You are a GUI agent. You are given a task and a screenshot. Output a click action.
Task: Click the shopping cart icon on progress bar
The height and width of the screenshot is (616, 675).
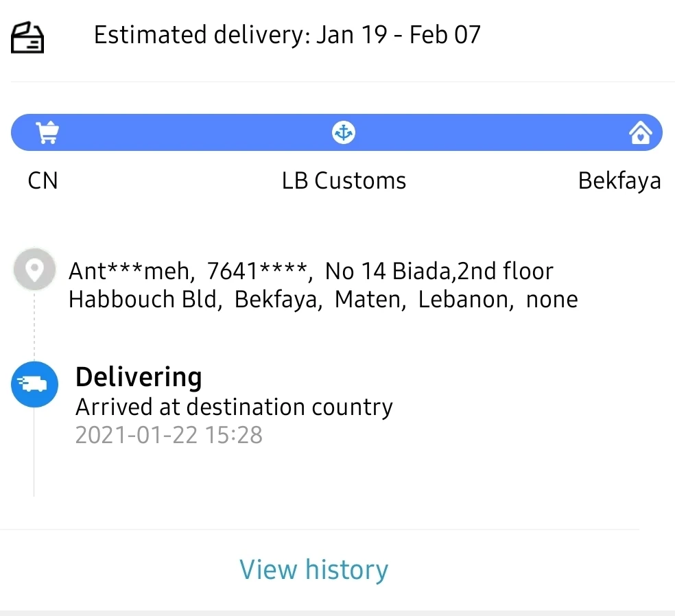point(47,132)
